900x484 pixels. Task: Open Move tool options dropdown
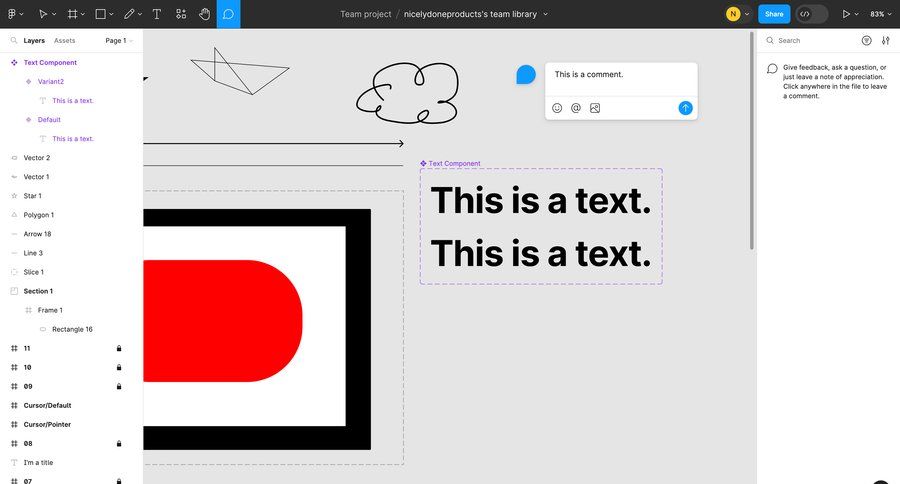point(55,14)
